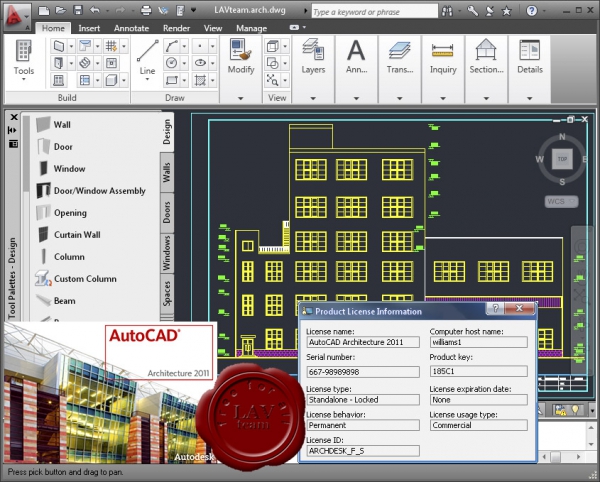Select Door/Window Assembly palette tool
This screenshot has height=482, width=600.
[x=91, y=191]
